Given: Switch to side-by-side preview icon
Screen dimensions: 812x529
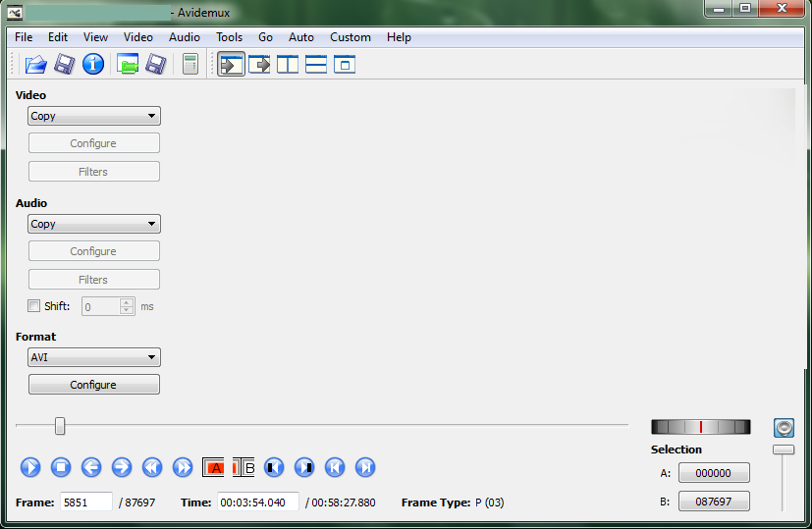Looking at the screenshot, I should pyautogui.click(x=288, y=65).
